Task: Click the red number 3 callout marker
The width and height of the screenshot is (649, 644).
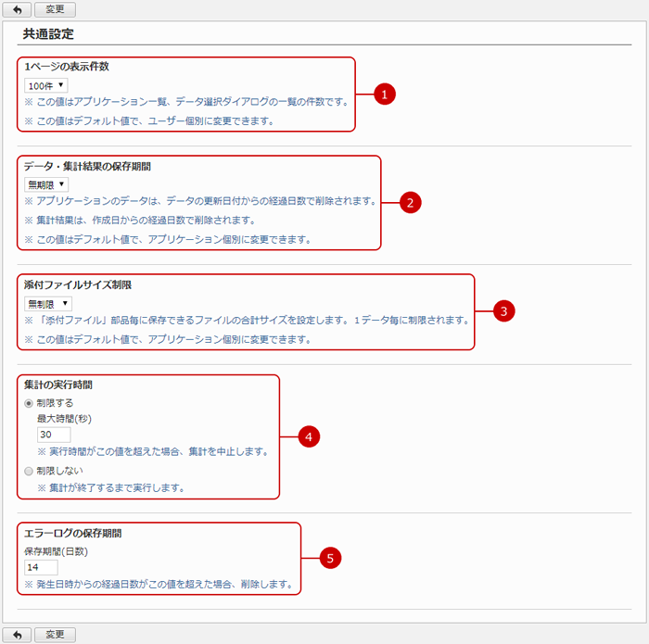Action: click(x=503, y=311)
